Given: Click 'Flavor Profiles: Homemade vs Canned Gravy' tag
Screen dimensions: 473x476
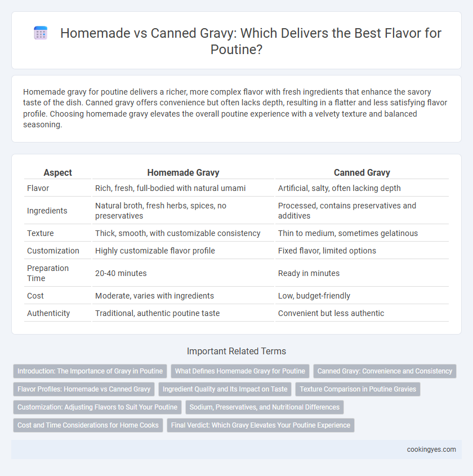Looking at the screenshot, I should (x=84, y=389).
